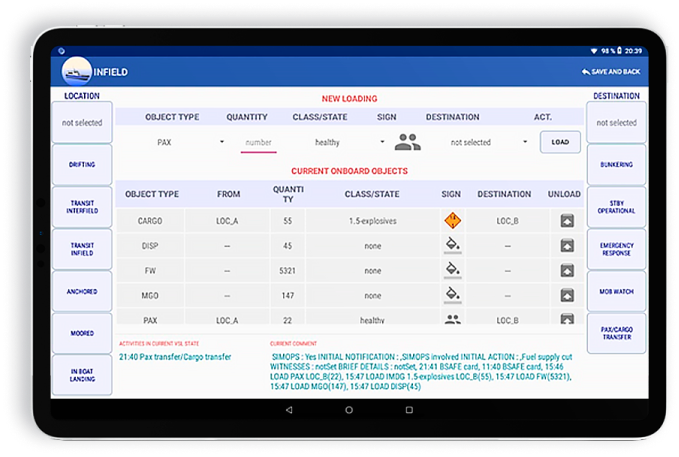Click quantity 55 in CARGO row
679x457 pixels.
coord(288,221)
